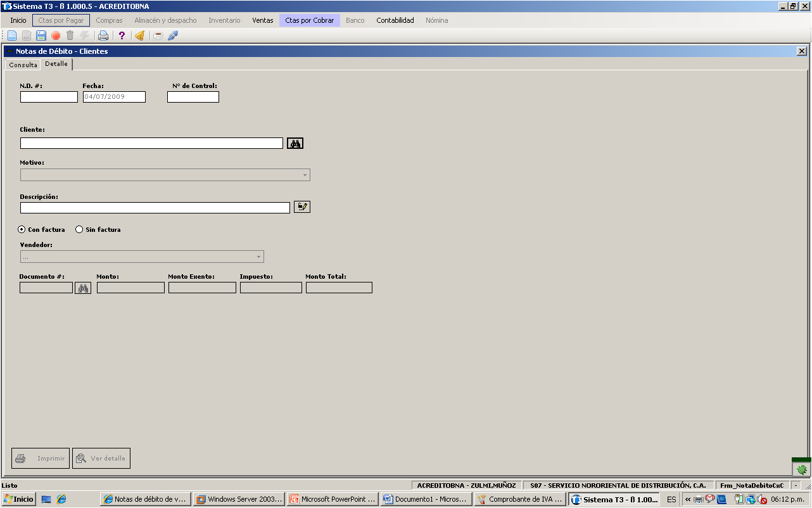The height and width of the screenshot is (508, 812).
Task: Click the show desktop quick launch icon
Action: click(x=46, y=499)
